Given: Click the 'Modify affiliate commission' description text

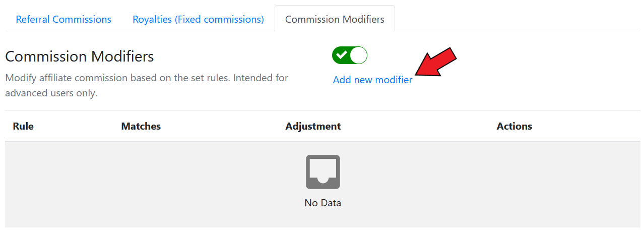Looking at the screenshot, I should [x=147, y=78].
